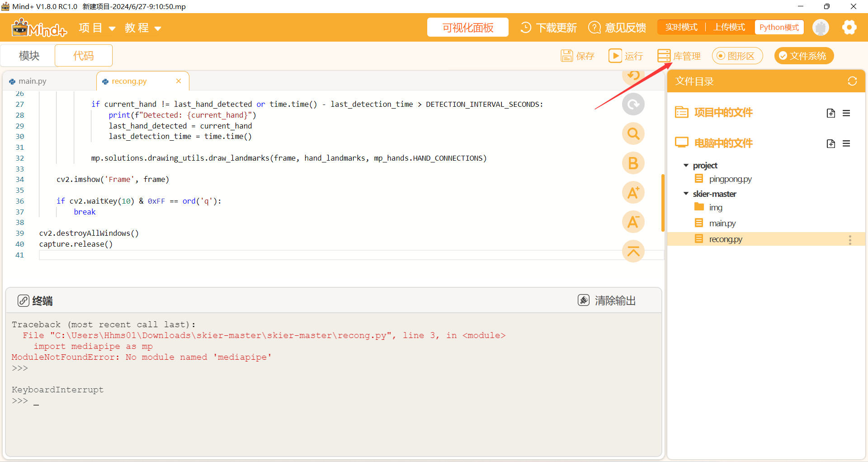The image size is (868, 462).
Task: Click the editor vertical scrollbar
Action: coord(662,203)
